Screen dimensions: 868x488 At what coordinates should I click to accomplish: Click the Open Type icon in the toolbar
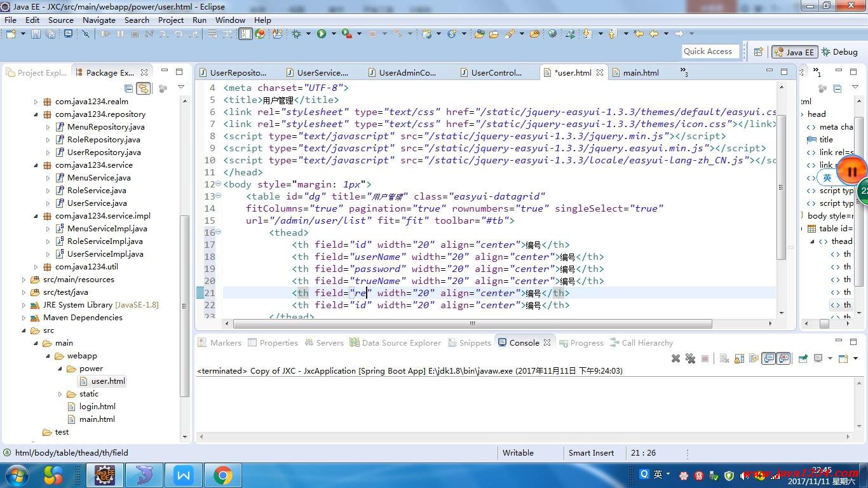(479, 34)
